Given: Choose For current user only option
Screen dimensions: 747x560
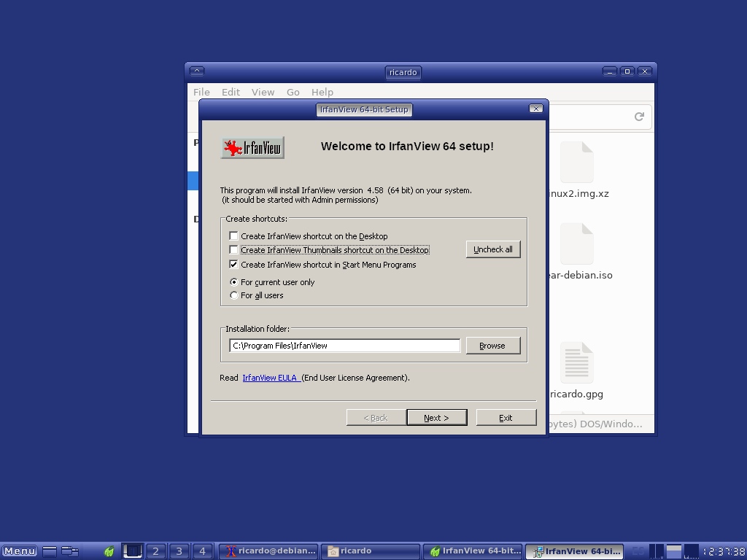Looking at the screenshot, I should (x=234, y=282).
